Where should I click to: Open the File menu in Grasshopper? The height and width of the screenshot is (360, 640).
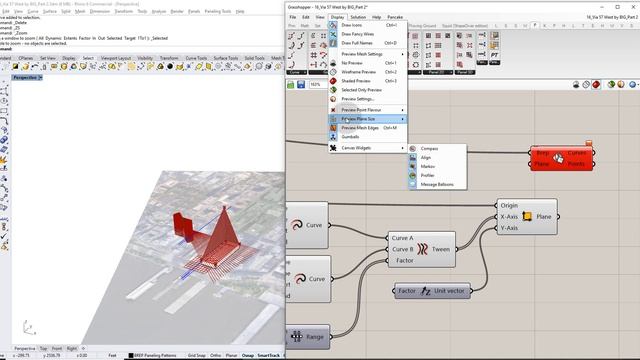click(293, 17)
